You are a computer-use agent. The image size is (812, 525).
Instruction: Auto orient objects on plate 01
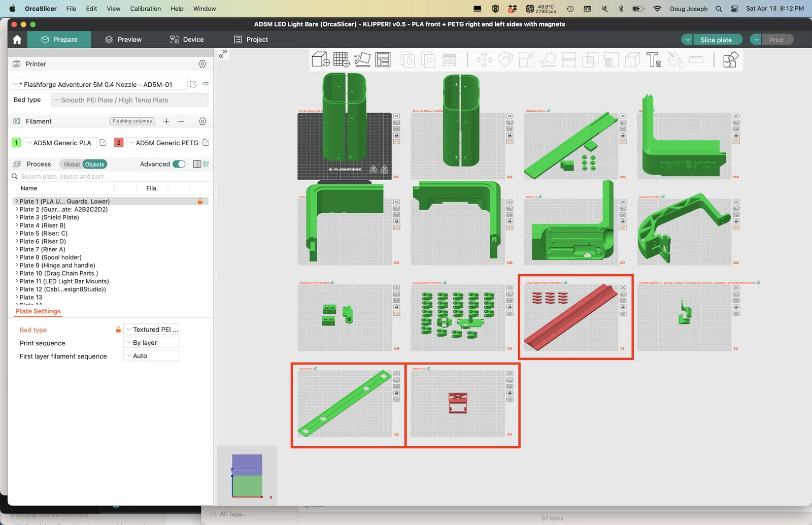[x=397, y=122]
